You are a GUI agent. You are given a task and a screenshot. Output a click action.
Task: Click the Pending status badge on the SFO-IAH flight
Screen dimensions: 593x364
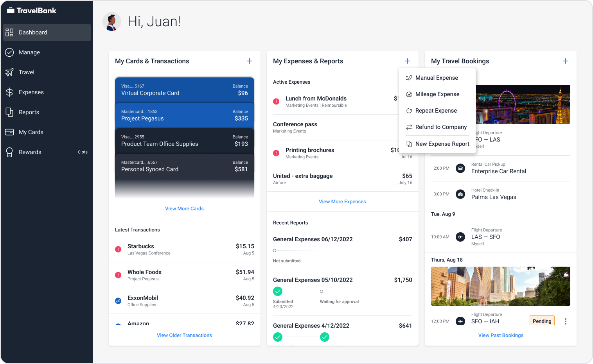(542, 321)
